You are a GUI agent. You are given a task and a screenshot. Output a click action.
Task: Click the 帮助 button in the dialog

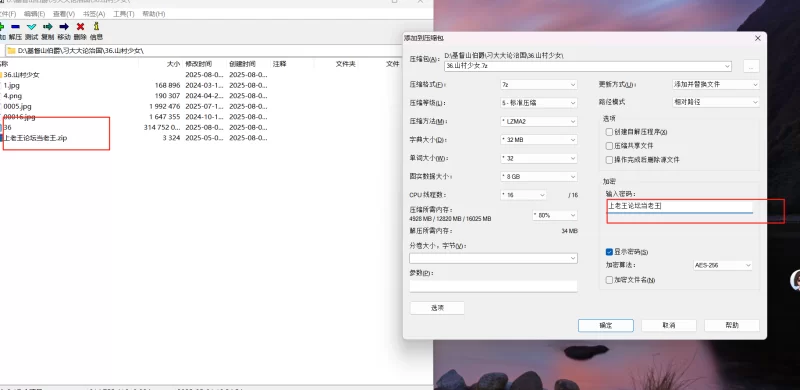(x=732, y=325)
